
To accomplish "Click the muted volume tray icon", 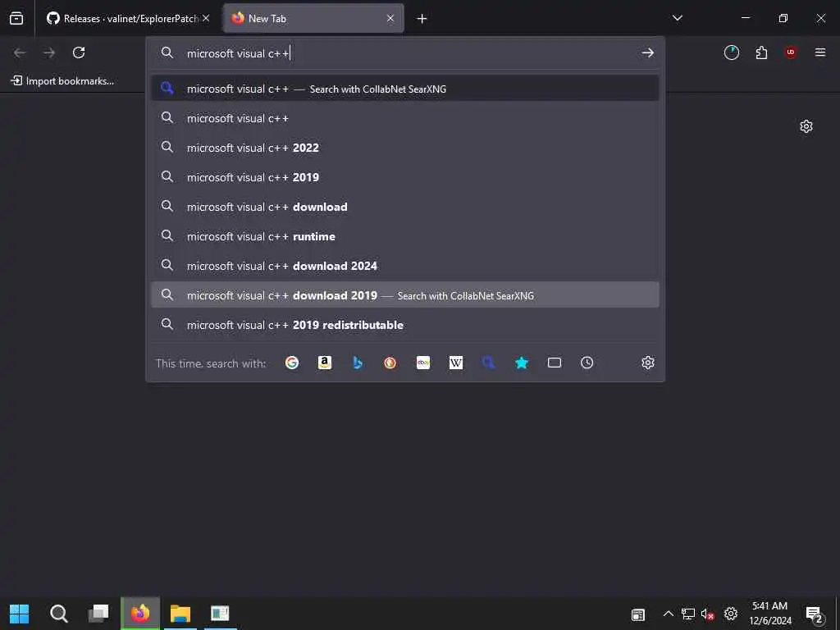I will 708,614.
